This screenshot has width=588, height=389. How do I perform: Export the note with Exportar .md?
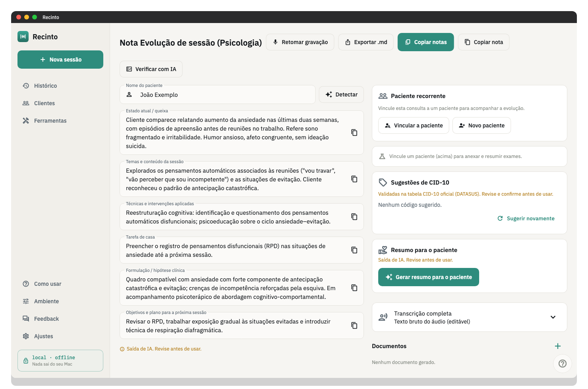366,42
